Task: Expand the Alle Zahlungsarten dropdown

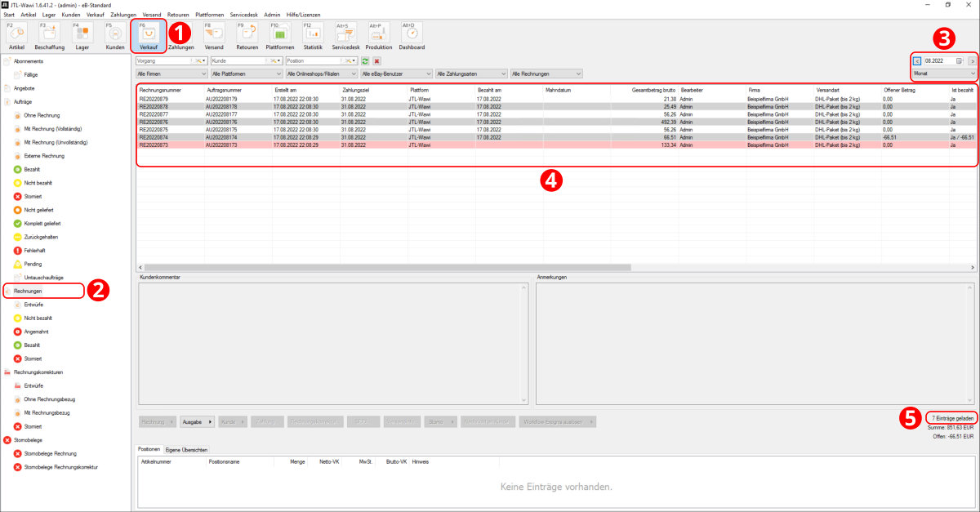Action: pos(470,74)
